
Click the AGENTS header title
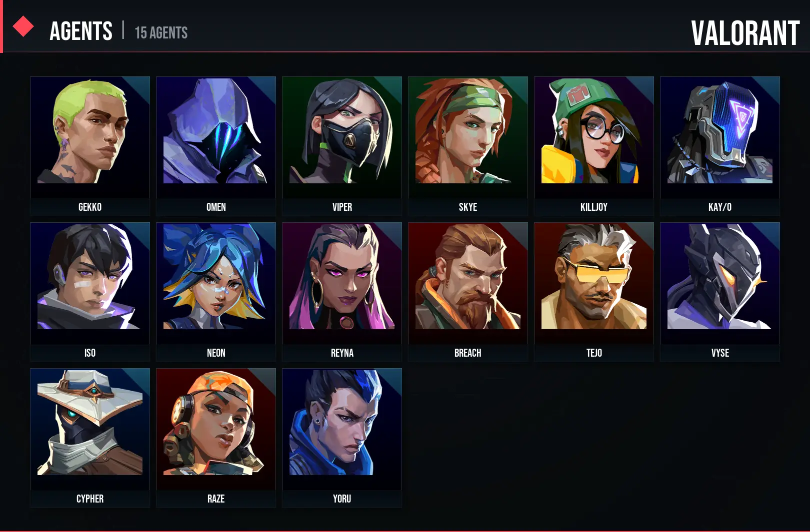click(x=81, y=31)
